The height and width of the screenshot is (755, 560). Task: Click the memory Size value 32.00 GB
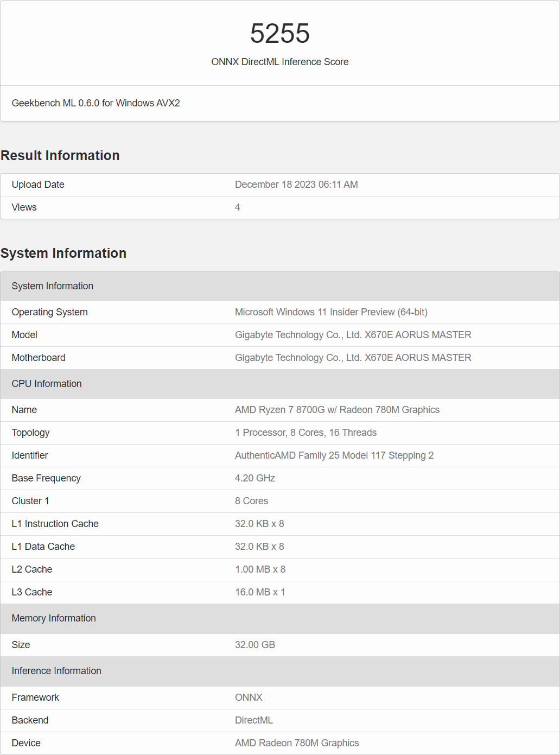click(255, 645)
